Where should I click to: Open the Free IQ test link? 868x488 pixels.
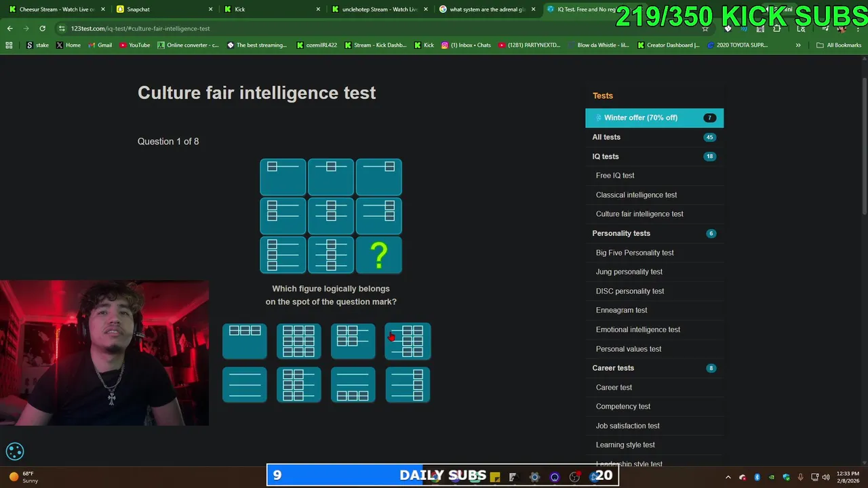tap(615, 176)
